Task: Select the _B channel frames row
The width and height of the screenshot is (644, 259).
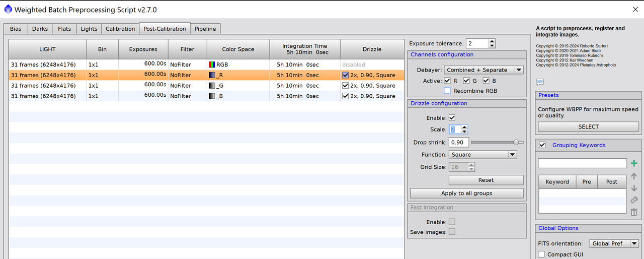Action: (206, 96)
